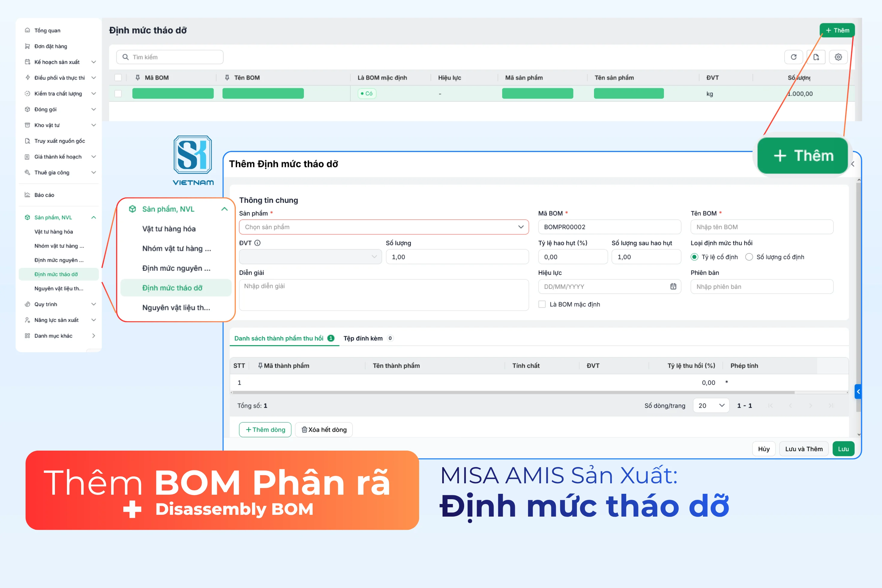882x588 pixels.
Task: Click the Số lượng field showing 1,00
Action: 457,257
